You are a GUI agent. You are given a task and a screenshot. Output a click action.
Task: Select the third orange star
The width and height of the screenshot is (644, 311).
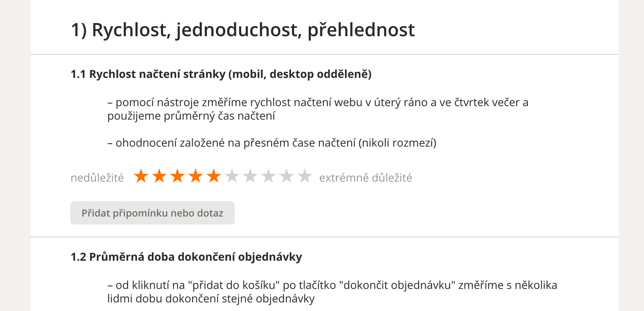click(177, 176)
